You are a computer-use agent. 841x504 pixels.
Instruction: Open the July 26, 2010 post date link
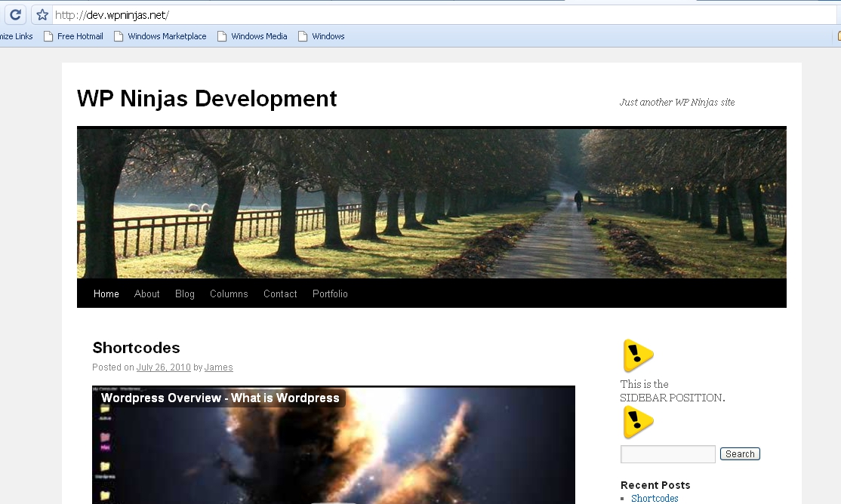(x=163, y=368)
